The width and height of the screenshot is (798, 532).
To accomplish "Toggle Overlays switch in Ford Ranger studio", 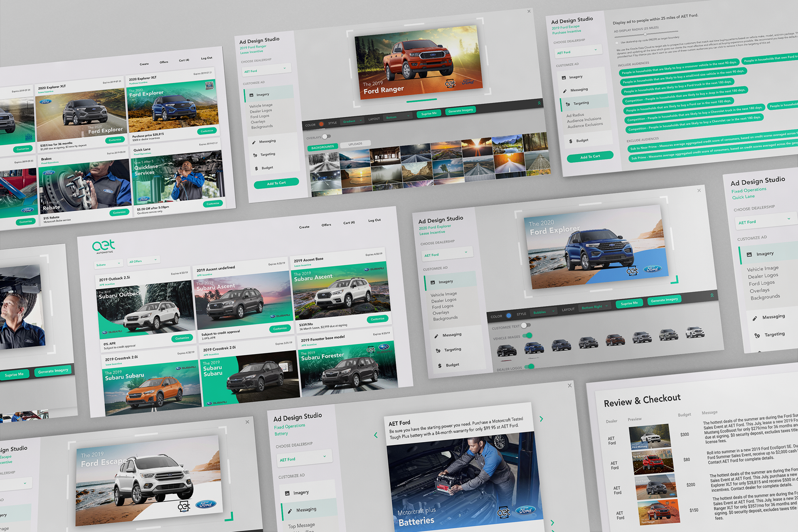I will point(327,136).
